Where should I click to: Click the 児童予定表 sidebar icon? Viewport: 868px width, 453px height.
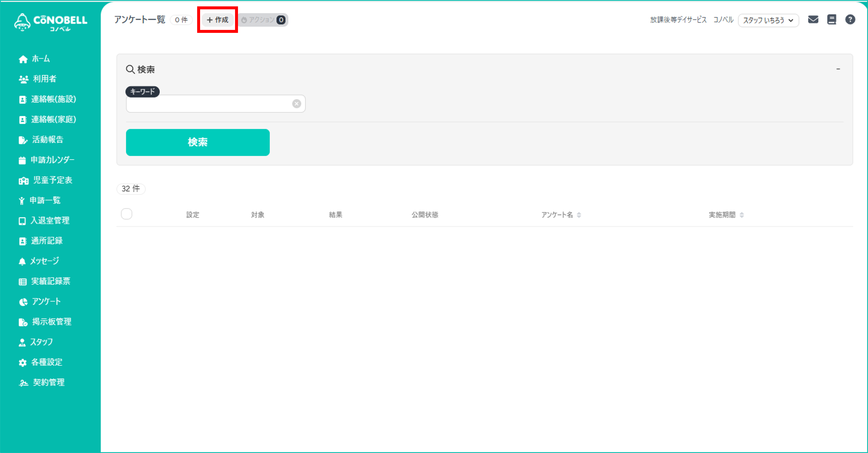point(23,180)
